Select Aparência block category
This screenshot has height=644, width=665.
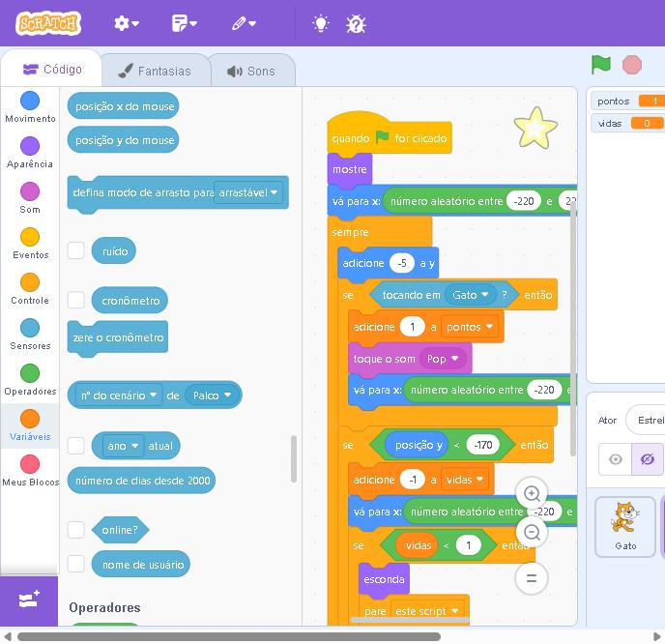(x=30, y=153)
